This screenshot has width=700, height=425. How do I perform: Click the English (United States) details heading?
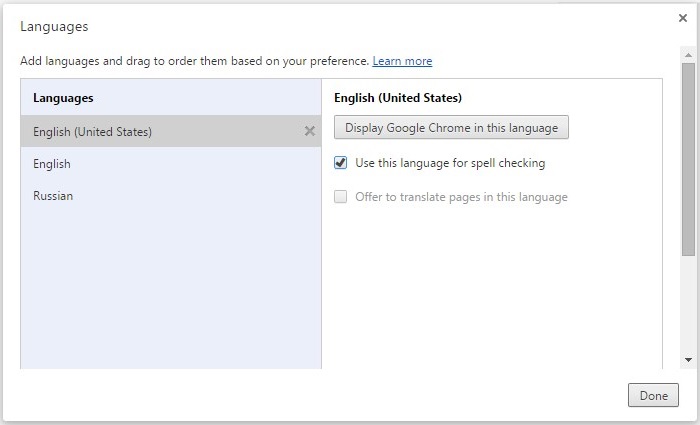click(x=398, y=98)
